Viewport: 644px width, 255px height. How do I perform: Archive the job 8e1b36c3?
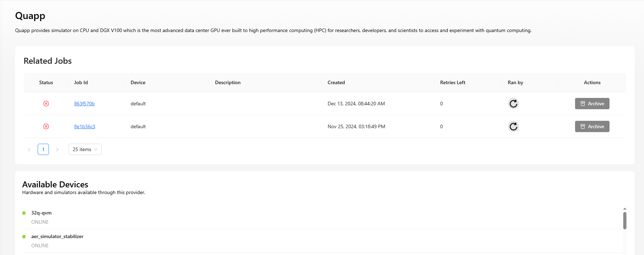(592, 126)
